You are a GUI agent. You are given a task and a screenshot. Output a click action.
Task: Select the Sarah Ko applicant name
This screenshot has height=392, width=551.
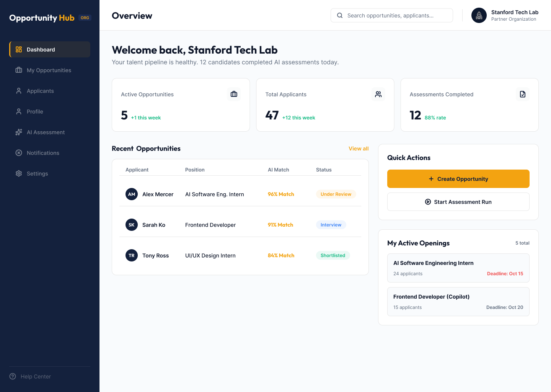click(154, 225)
